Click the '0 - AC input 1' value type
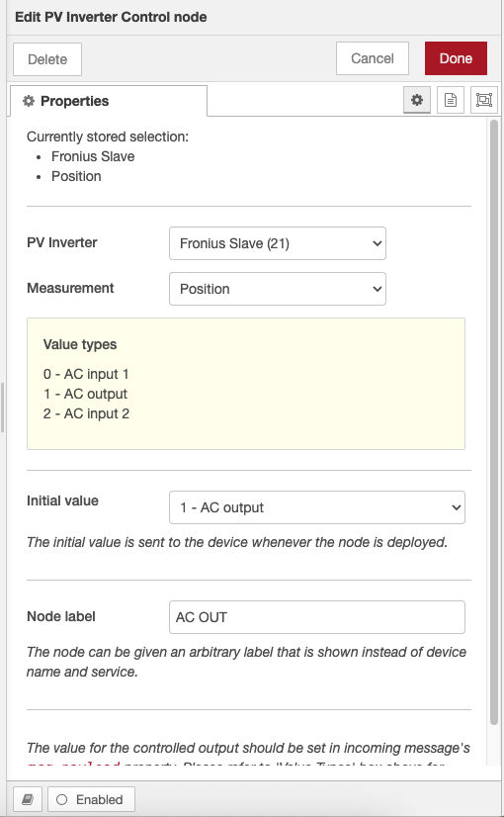This screenshot has width=504, height=817. coord(86,374)
